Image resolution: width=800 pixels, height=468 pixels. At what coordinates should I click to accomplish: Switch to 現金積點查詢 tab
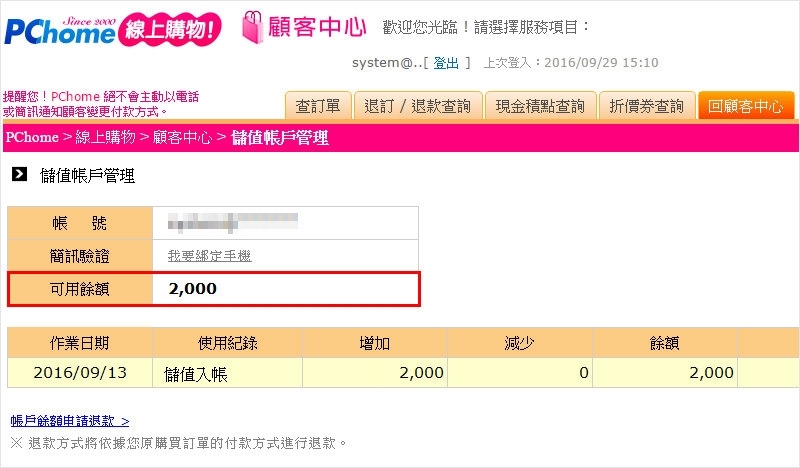(x=542, y=106)
